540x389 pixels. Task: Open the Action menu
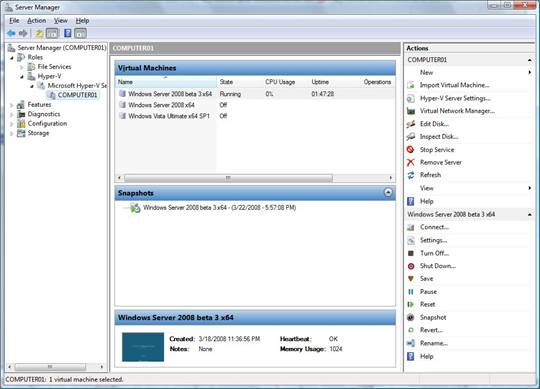pyautogui.click(x=37, y=21)
